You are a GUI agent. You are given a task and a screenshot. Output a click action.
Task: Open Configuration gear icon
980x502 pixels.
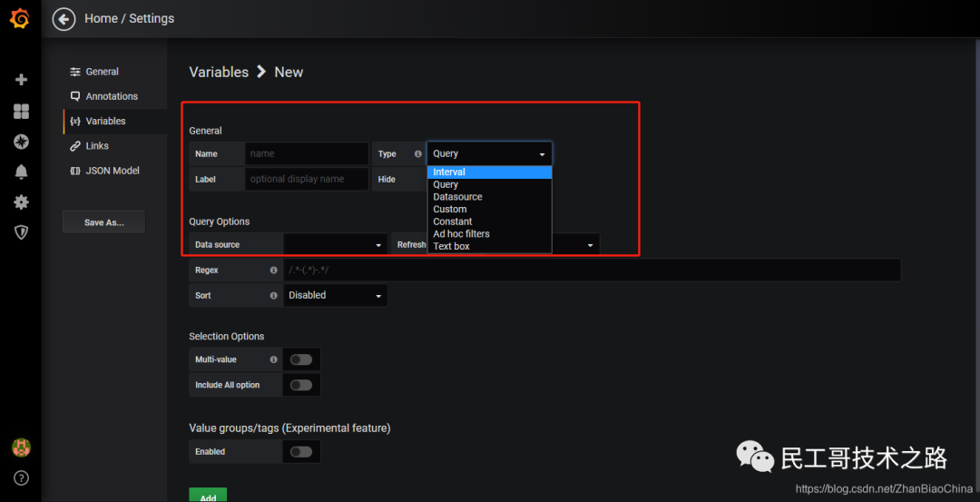pyautogui.click(x=21, y=202)
